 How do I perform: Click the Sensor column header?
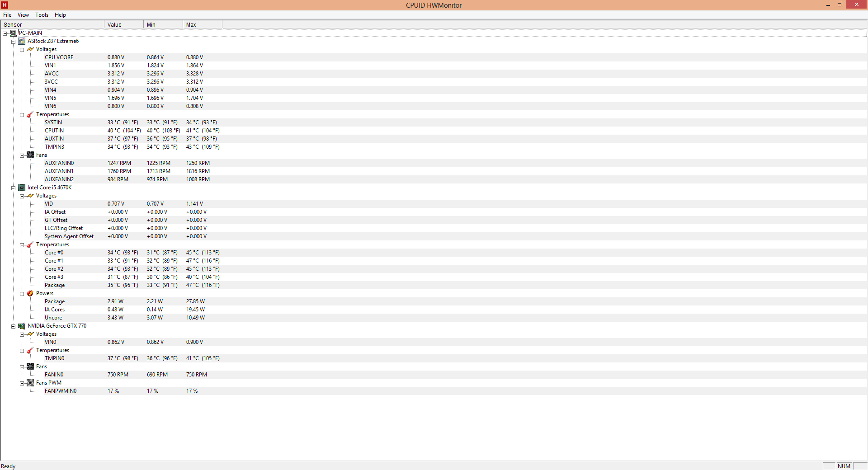52,24
